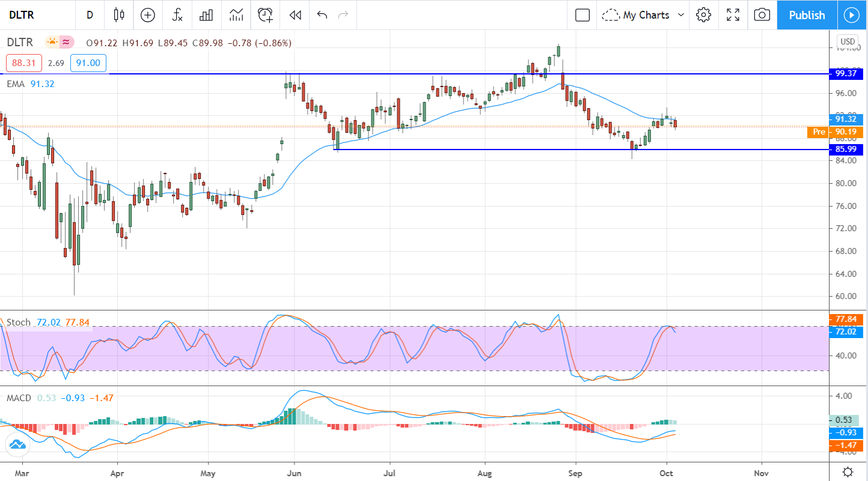Open chart settings via the gear icon
Viewport: 868px width, 481px height.
(x=703, y=15)
